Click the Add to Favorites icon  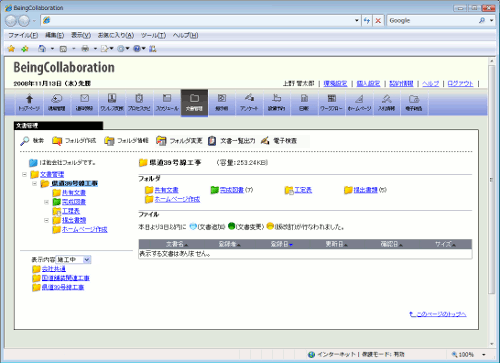click(25, 49)
